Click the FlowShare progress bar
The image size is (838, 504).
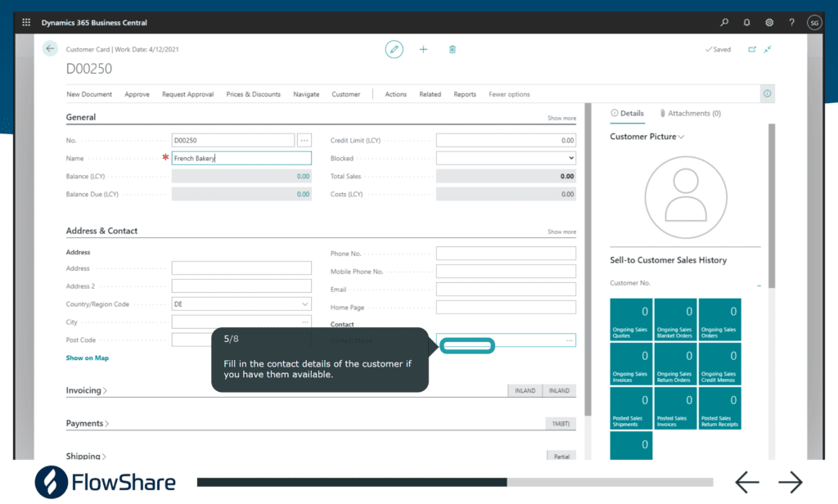tap(454, 483)
